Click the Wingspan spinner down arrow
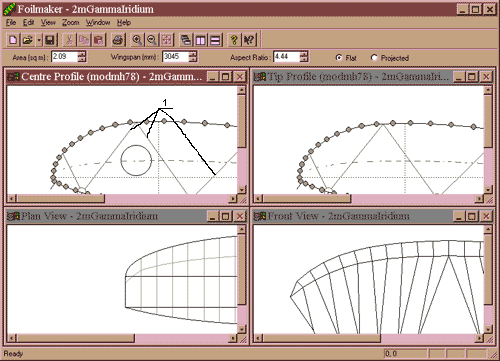500x361 pixels. [x=193, y=59]
